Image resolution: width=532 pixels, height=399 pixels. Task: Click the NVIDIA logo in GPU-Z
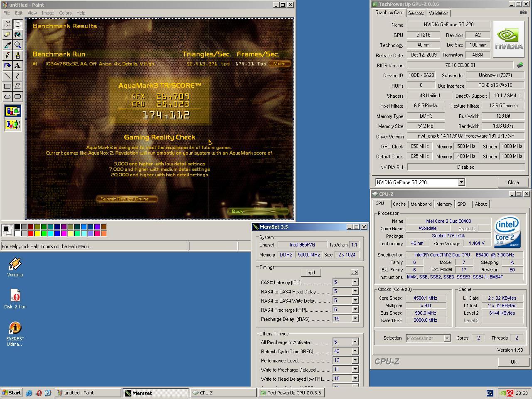(508, 39)
